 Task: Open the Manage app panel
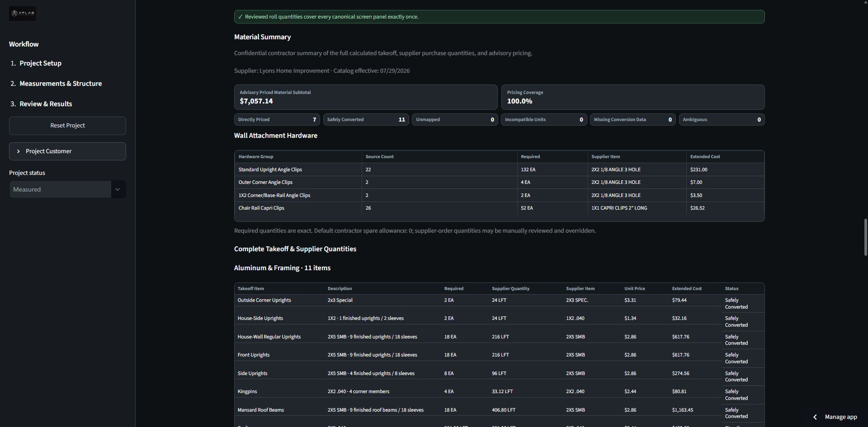[835, 417]
